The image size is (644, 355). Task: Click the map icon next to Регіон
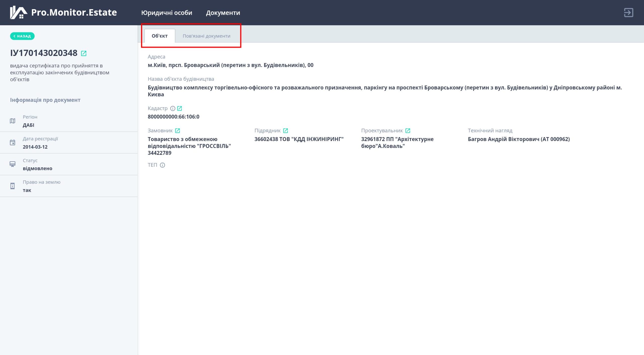pyautogui.click(x=12, y=121)
